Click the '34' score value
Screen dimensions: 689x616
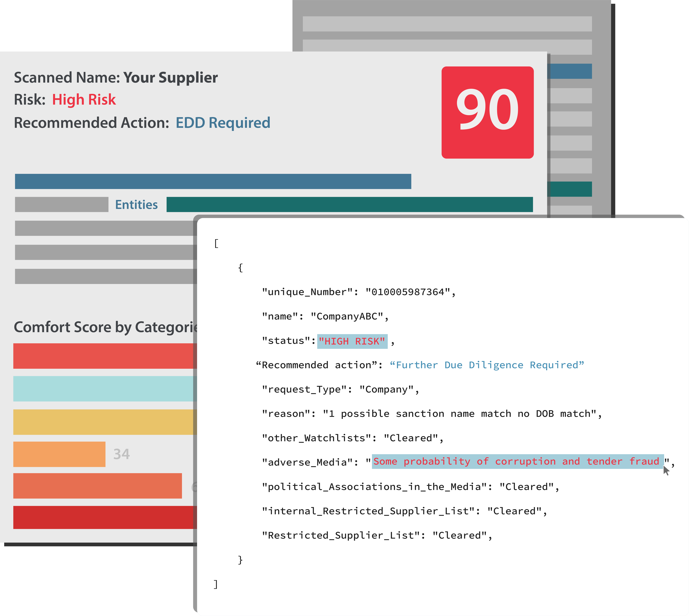[x=122, y=454]
